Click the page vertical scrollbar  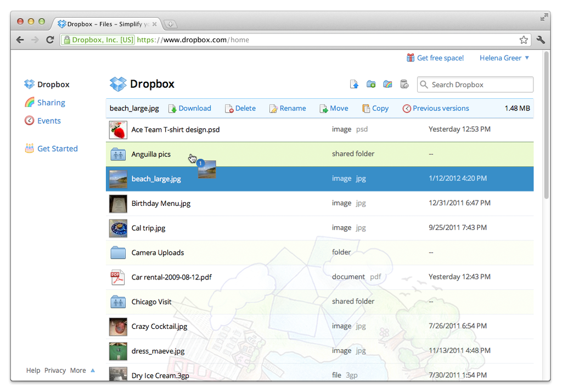click(x=546, y=126)
